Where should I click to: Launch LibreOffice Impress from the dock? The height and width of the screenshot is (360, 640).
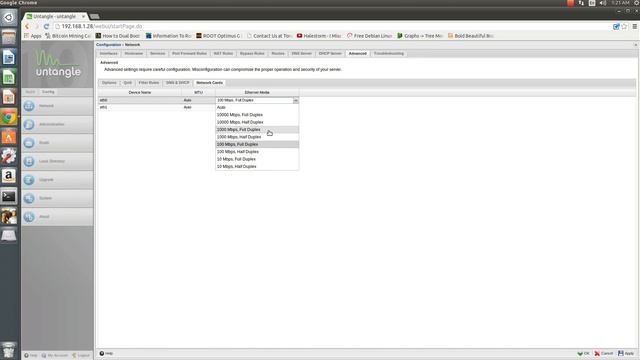click(x=9, y=97)
